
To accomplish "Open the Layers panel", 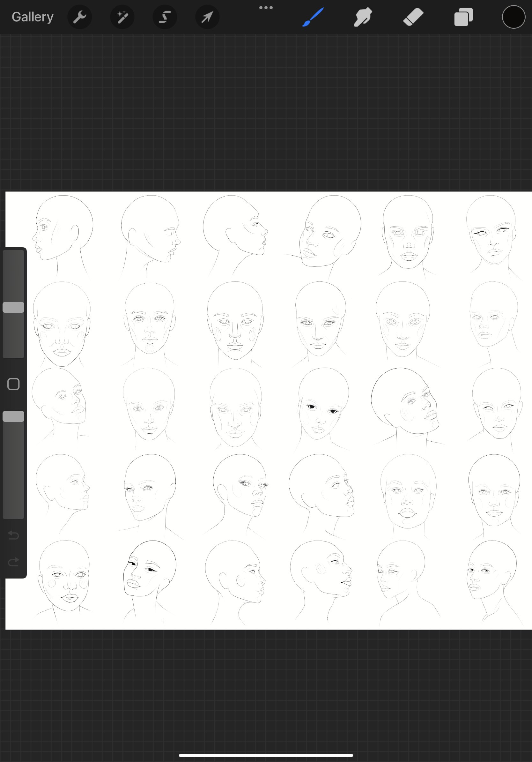I will click(x=463, y=17).
